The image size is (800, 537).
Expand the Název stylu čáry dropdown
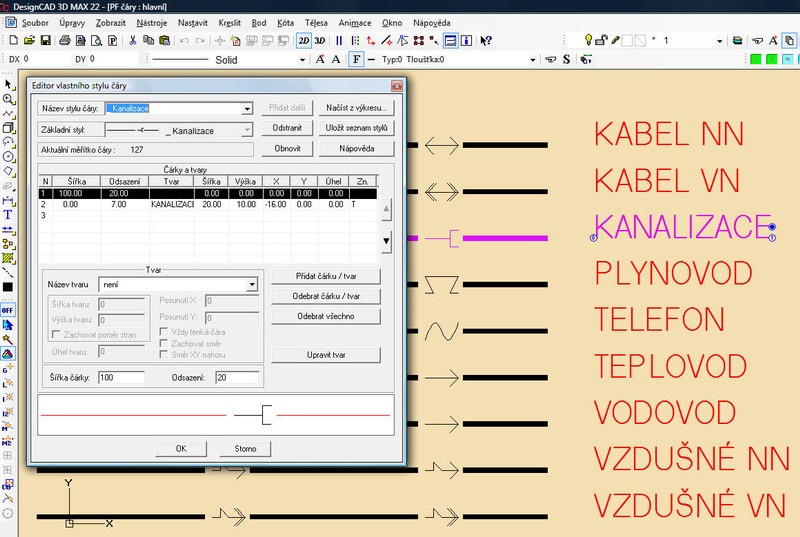click(x=247, y=109)
